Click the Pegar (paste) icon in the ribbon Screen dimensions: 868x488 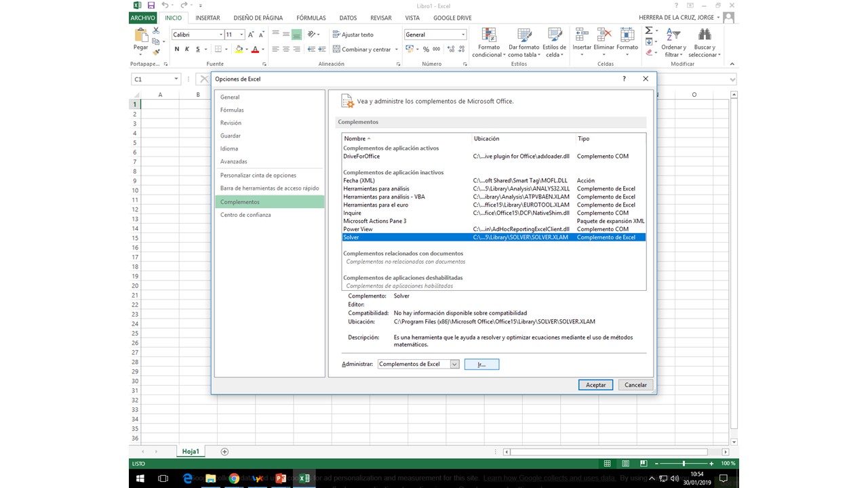pyautogui.click(x=141, y=36)
